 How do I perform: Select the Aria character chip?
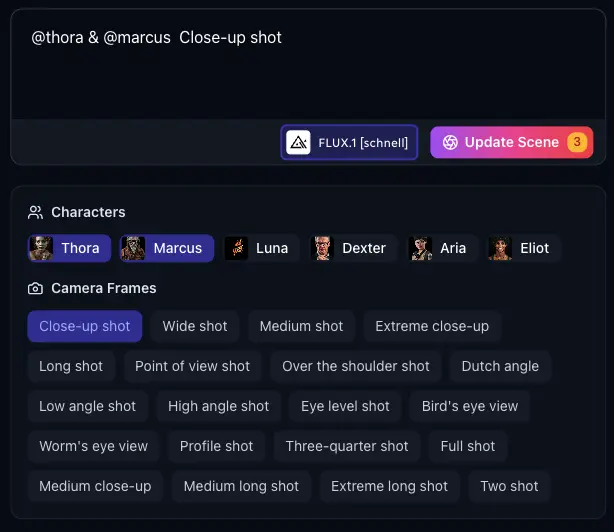pos(439,248)
